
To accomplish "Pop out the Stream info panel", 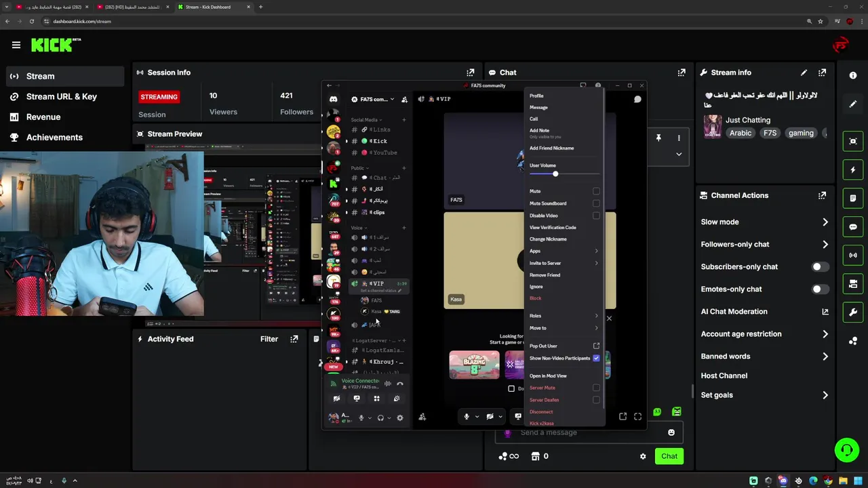I will (822, 73).
